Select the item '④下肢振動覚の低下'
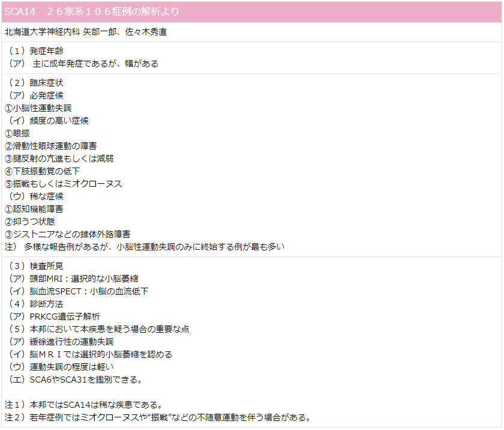Image resolution: width=504 pixels, height=430 pixels. point(42,171)
